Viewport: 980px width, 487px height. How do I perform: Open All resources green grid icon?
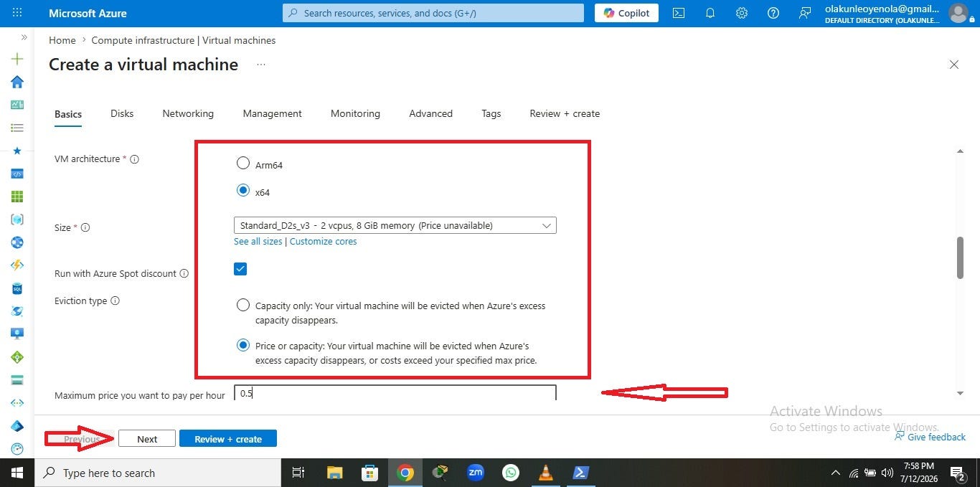click(17, 197)
